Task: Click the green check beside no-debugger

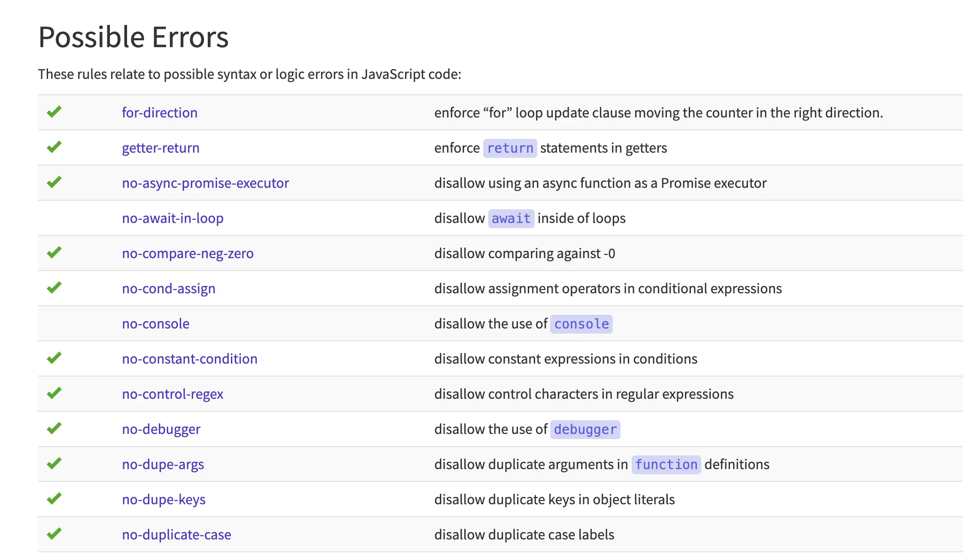Action: [54, 428]
